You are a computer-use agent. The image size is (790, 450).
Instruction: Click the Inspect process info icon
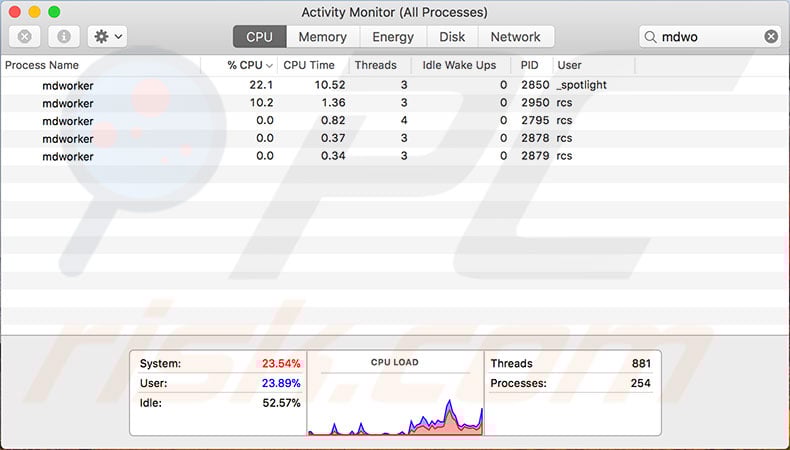pyautogui.click(x=63, y=37)
